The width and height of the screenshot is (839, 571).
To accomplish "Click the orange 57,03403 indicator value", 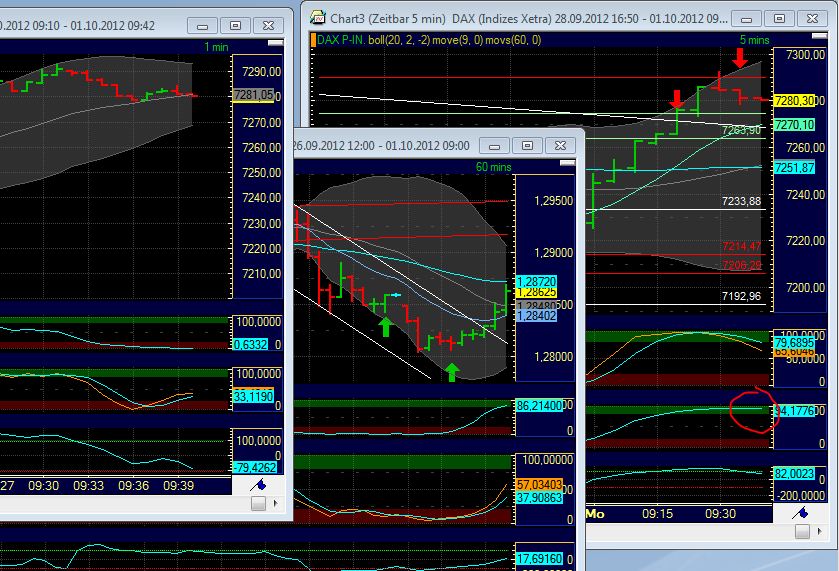I will 539,485.
